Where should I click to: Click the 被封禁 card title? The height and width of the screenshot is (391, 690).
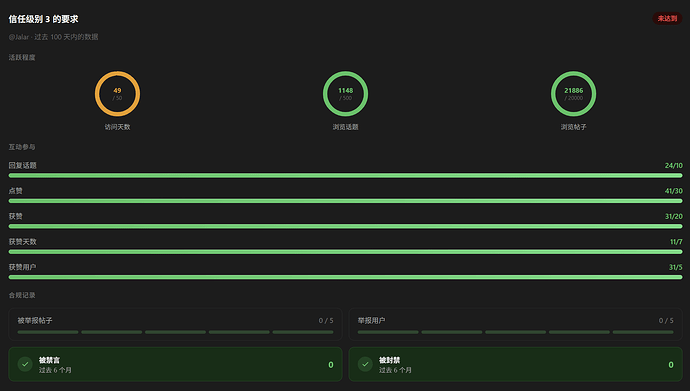pyautogui.click(x=389, y=360)
